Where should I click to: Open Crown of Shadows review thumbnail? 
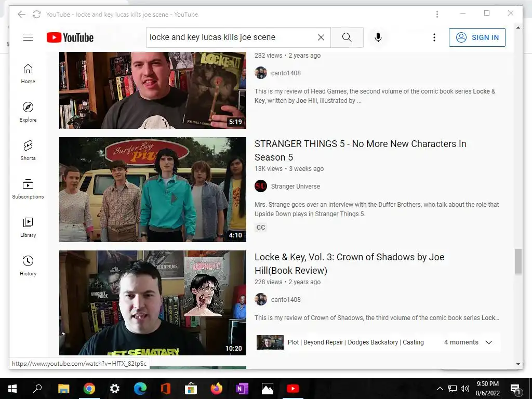pos(153,303)
